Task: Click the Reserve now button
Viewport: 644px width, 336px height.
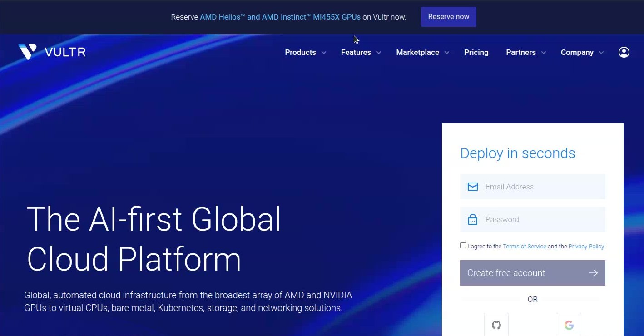Action: (x=449, y=17)
